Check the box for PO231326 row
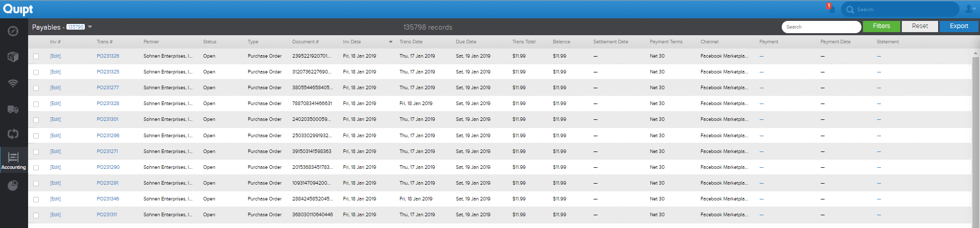Viewport: 980px width, 228px height. (x=36, y=56)
